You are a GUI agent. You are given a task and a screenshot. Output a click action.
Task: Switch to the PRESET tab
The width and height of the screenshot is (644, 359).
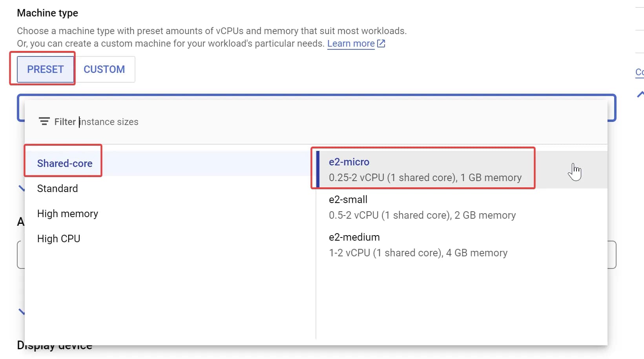point(46,69)
